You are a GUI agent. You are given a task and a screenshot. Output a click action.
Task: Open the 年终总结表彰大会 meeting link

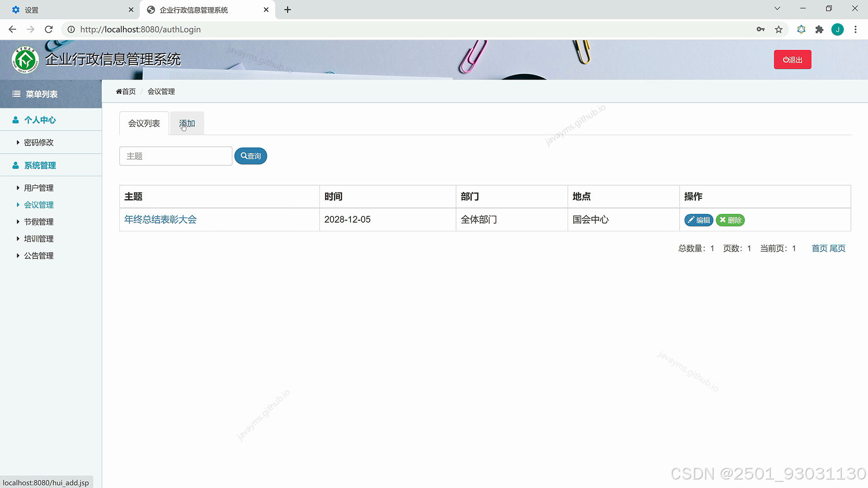click(x=160, y=220)
